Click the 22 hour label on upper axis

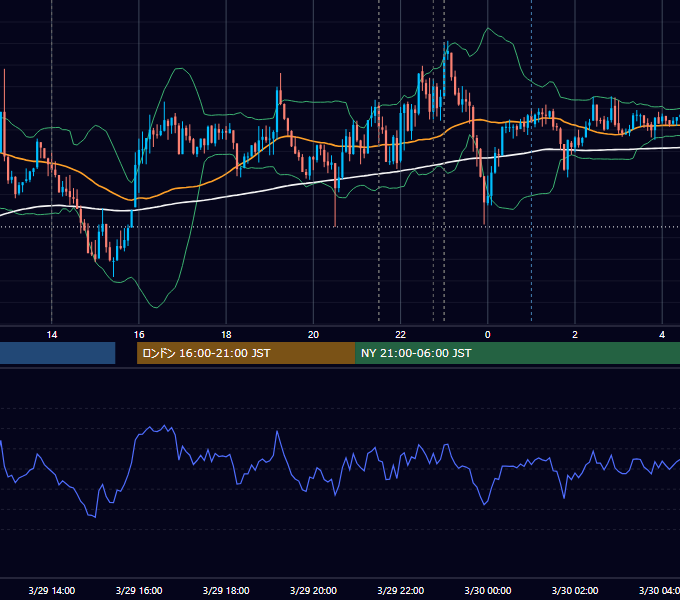point(400,335)
